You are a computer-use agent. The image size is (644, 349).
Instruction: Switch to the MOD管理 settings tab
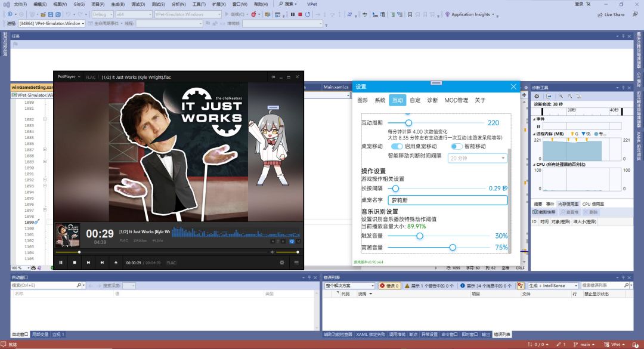[x=456, y=100]
